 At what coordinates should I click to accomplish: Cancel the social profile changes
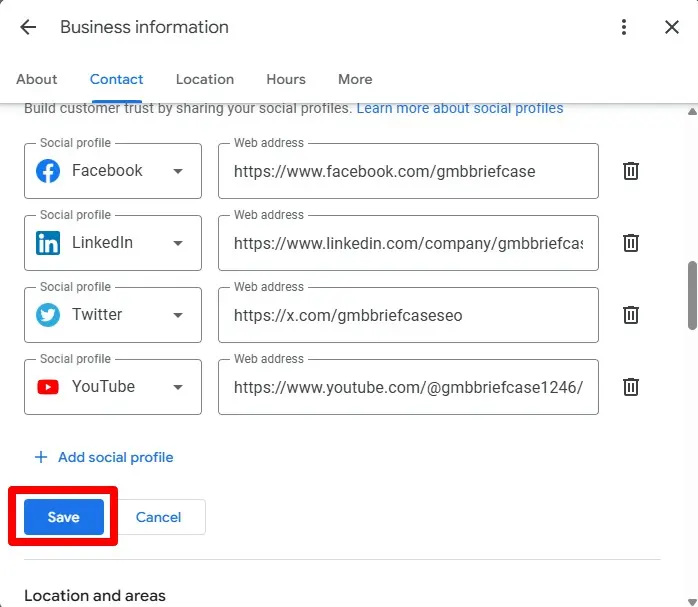tap(159, 517)
